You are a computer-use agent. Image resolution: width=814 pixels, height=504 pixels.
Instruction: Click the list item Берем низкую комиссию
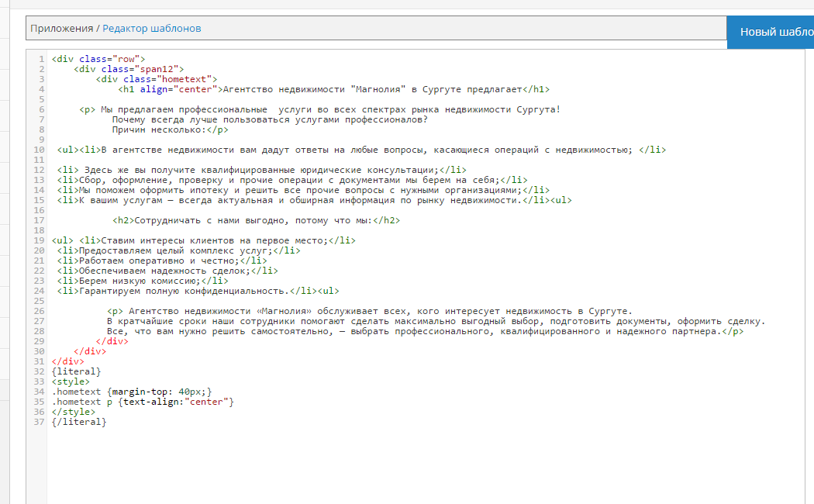point(143,281)
